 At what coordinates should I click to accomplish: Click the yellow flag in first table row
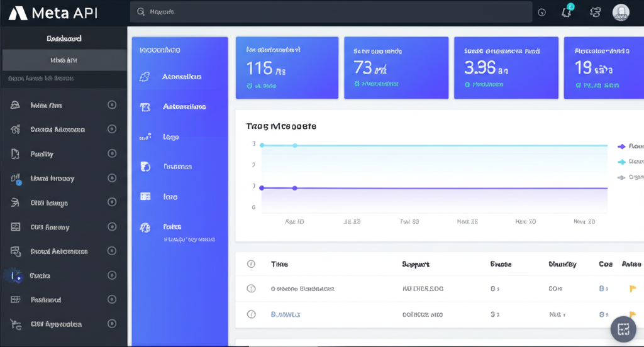pos(633,289)
